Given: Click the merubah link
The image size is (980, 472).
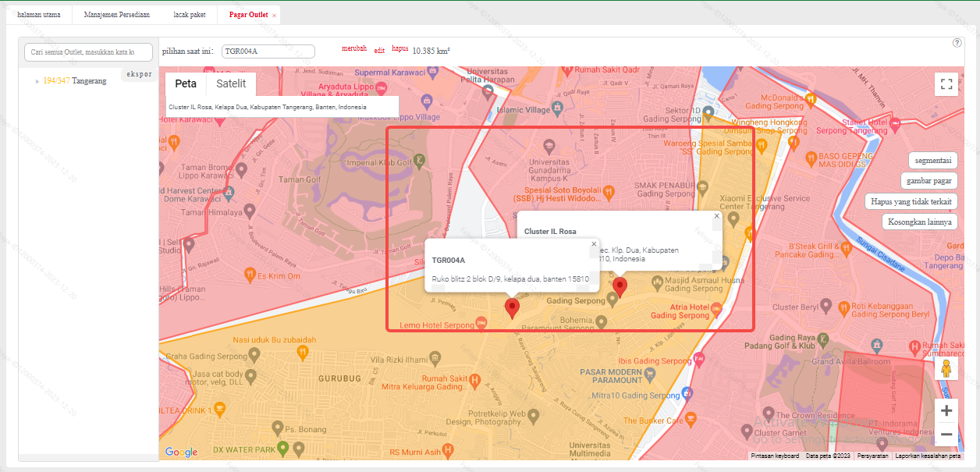Looking at the screenshot, I should pos(354,48).
